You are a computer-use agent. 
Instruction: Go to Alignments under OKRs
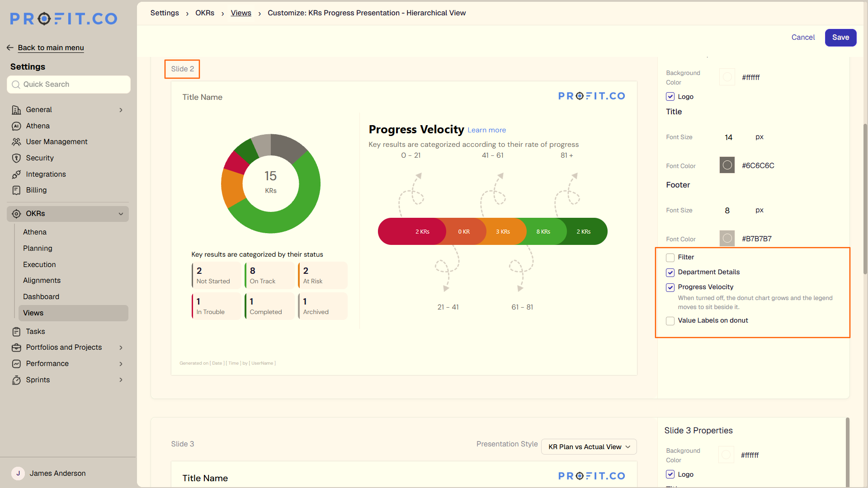point(42,281)
